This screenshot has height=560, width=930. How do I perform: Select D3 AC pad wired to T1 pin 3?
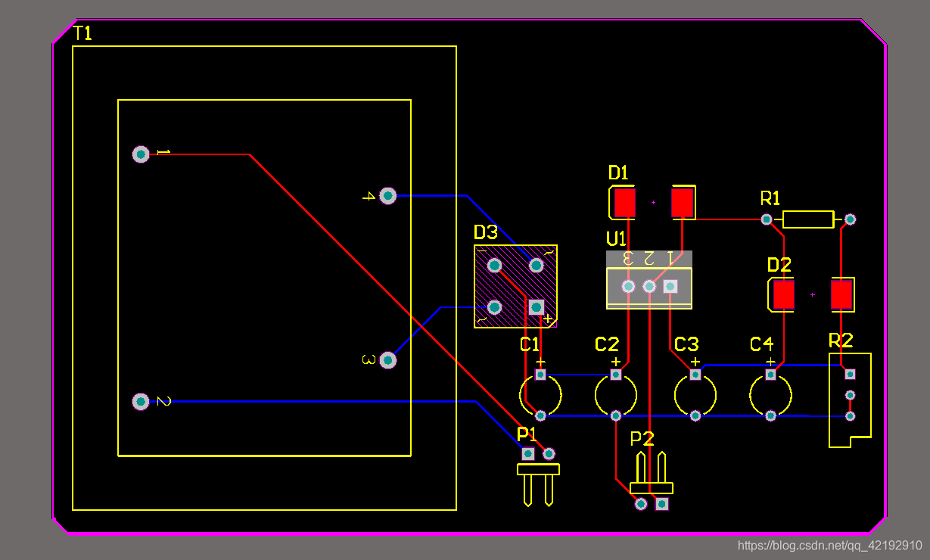[494, 306]
